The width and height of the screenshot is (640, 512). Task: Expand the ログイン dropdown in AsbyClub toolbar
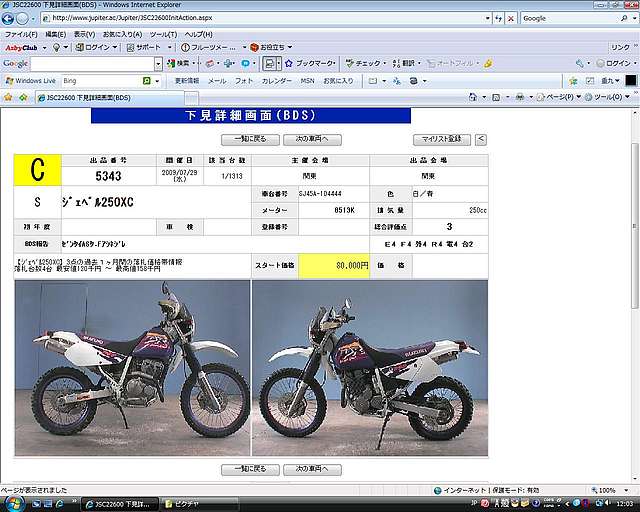click(x=115, y=48)
